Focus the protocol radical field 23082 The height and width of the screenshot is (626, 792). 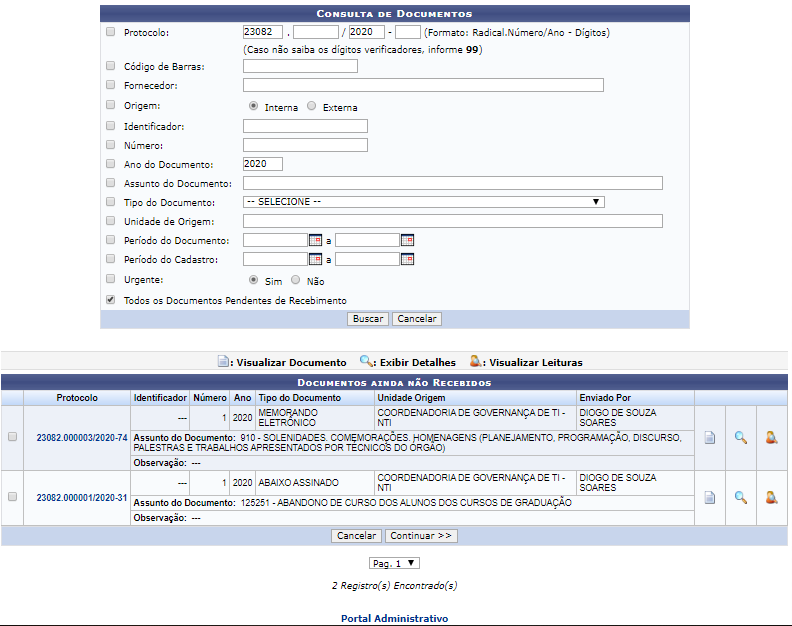click(263, 32)
